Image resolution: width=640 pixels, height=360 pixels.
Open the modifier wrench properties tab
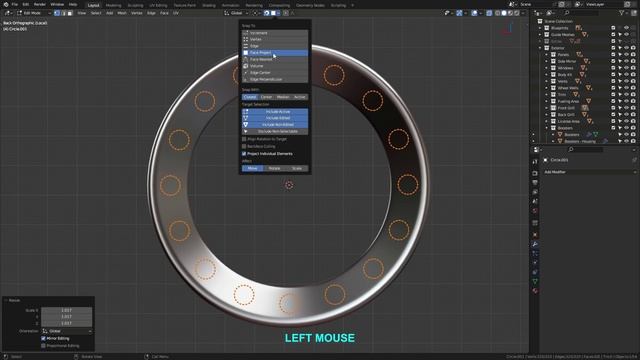tap(535, 244)
